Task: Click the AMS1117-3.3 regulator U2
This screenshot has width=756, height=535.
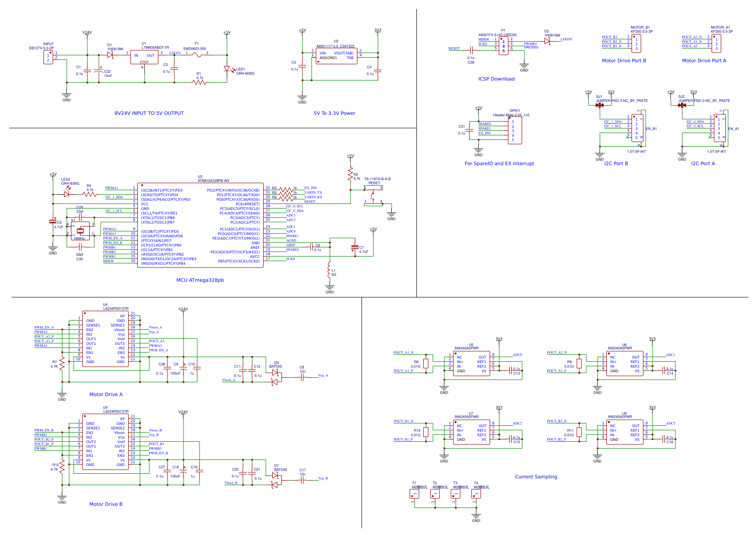Action: 336,56
